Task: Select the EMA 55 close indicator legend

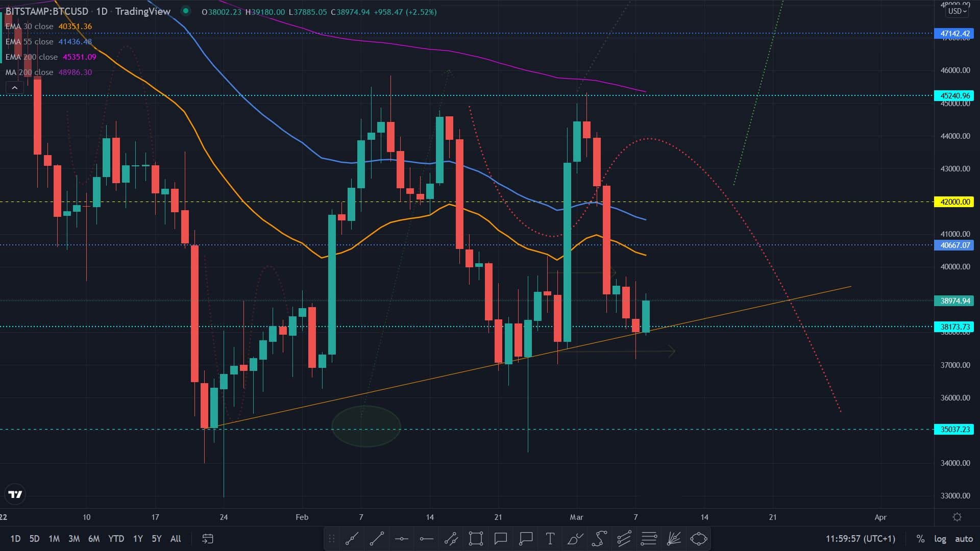Action: pos(29,42)
